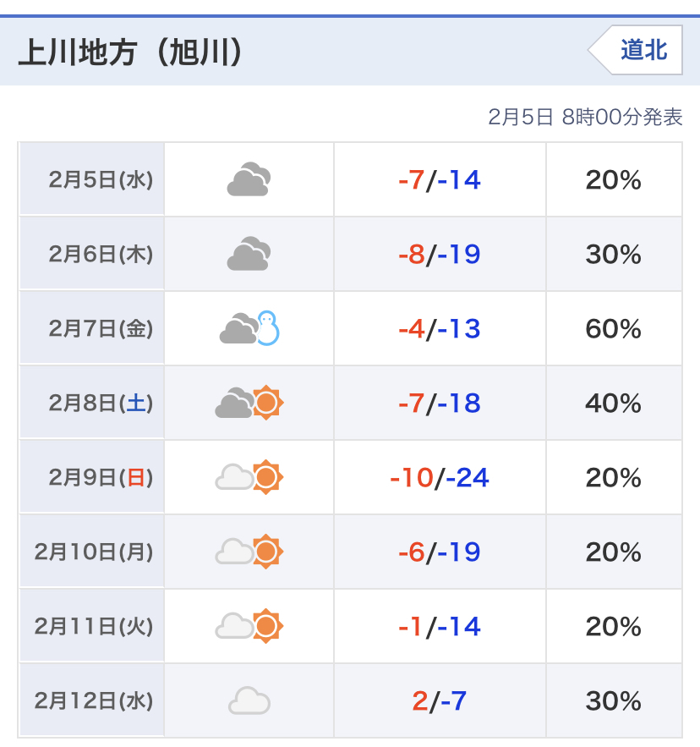Click the partly sunny icon for 2月11日
Viewport: 700px width, 747px height.
click(249, 627)
